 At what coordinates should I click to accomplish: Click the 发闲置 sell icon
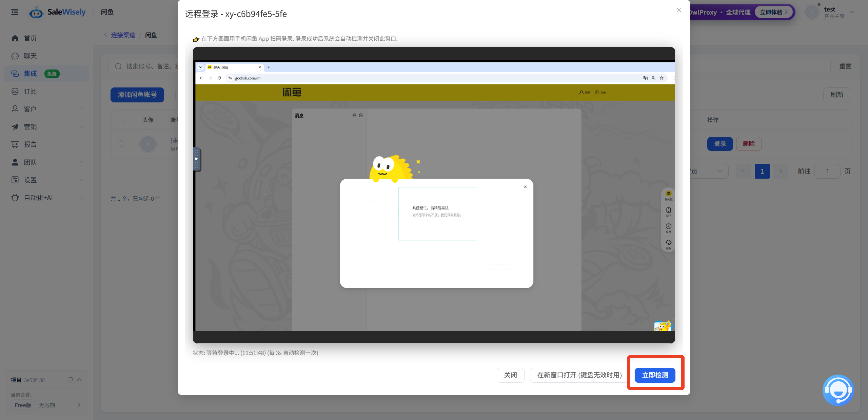click(x=668, y=196)
